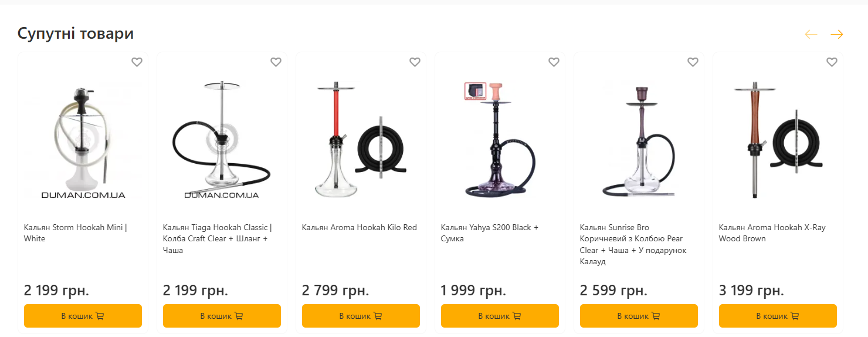Click heart icon on Sunrise Bro hookah
This screenshot has height=337, width=868.
click(x=693, y=62)
